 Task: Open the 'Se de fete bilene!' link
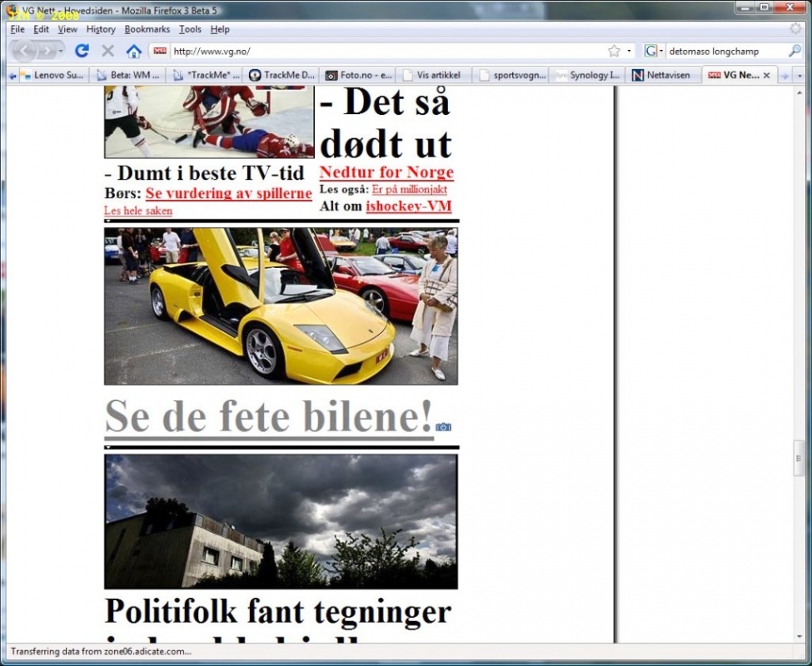click(x=268, y=417)
